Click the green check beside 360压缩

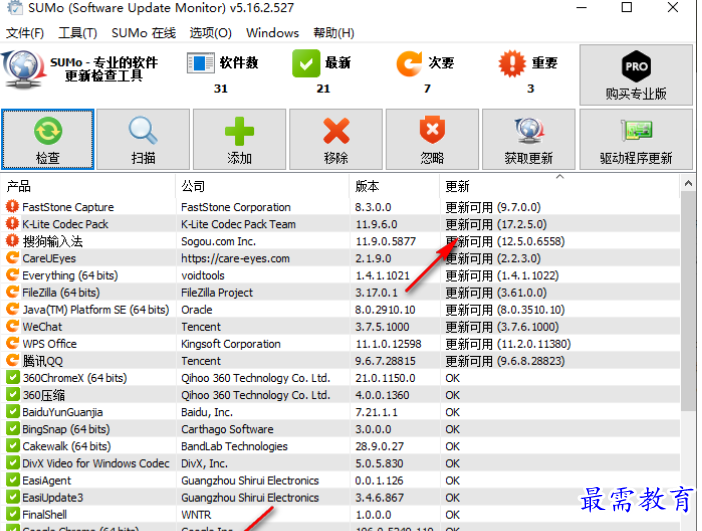13,394
